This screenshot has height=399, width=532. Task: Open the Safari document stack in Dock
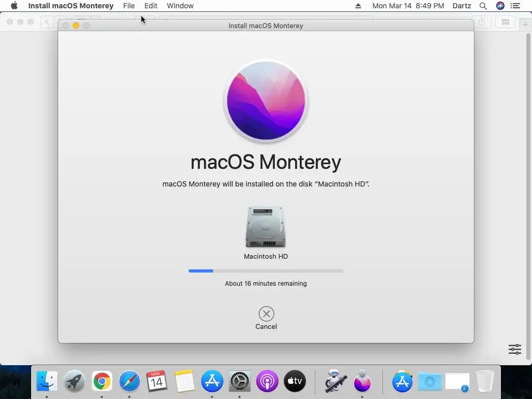457,382
